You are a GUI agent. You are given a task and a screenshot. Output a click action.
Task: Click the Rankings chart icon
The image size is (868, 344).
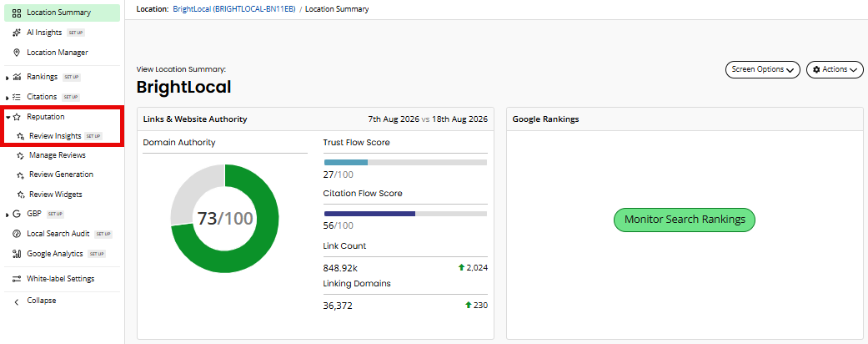tap(17, 77)
